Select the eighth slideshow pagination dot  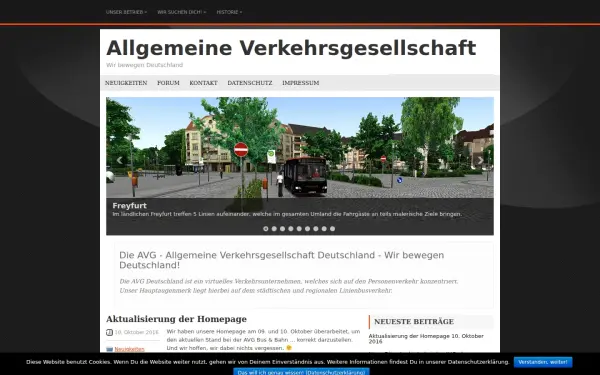(324, 229)
